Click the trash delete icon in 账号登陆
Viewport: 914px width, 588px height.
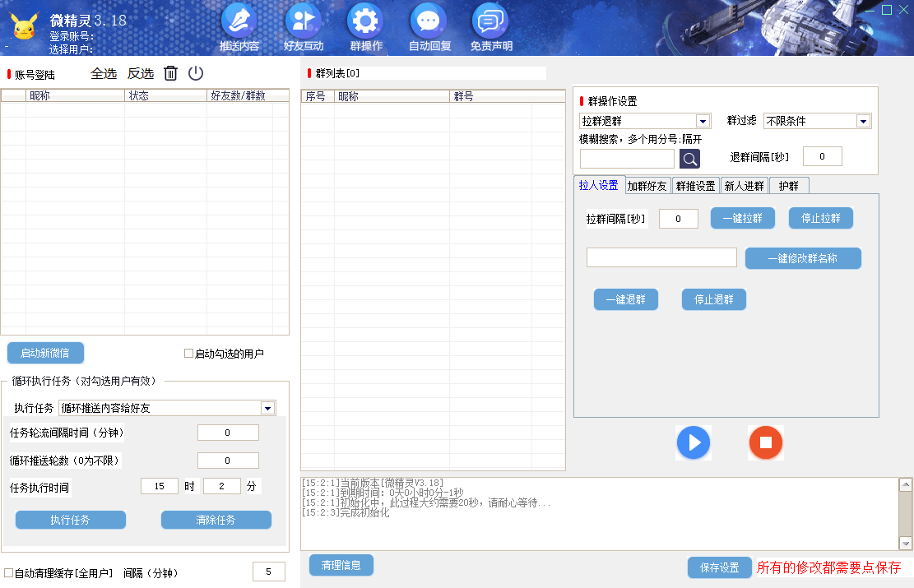(x=170, y=73)
